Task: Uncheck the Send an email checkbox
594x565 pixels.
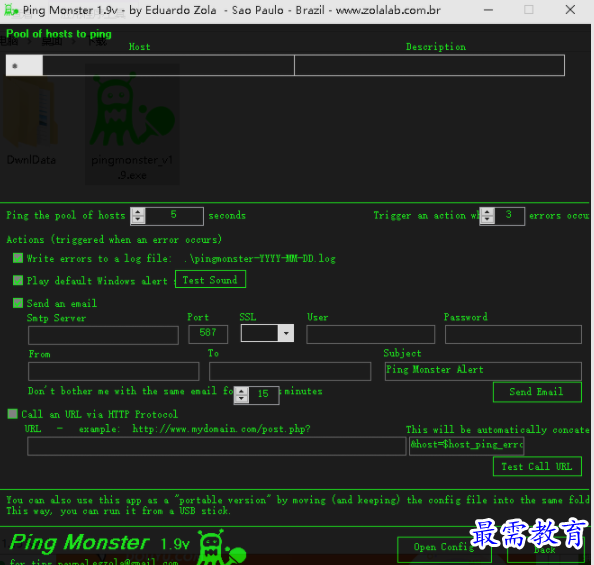Action: (18, 303)
